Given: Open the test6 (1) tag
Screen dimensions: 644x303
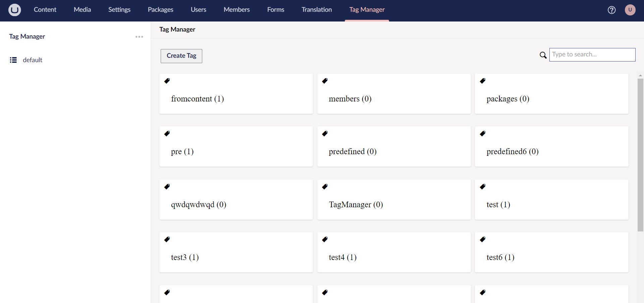Looking at the screenshot, I should tap(552, 252).
